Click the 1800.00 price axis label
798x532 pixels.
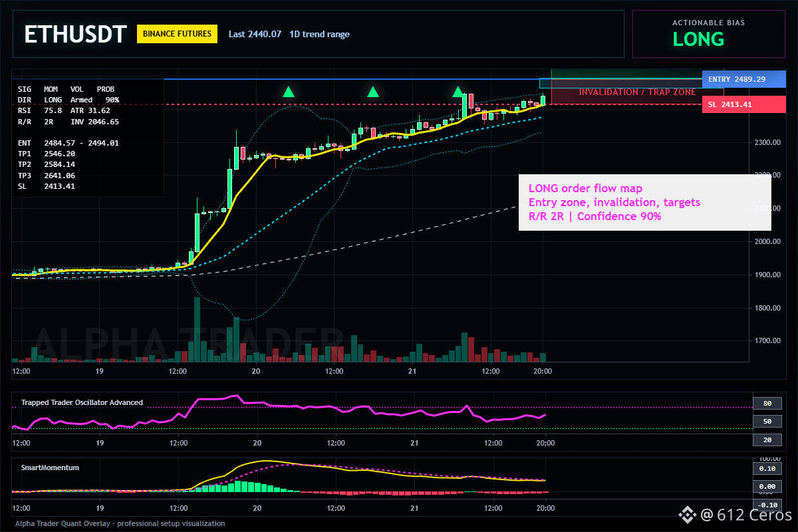point(766,308)
